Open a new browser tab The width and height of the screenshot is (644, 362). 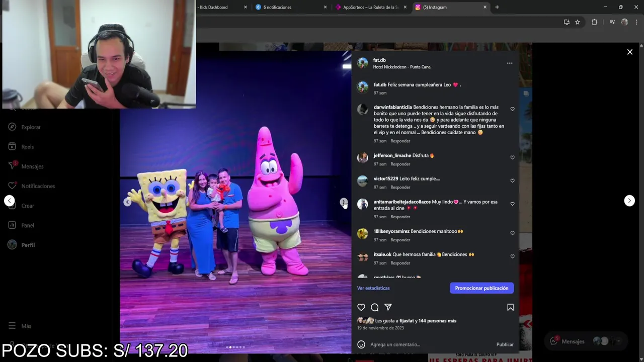(x=497, y=7)
